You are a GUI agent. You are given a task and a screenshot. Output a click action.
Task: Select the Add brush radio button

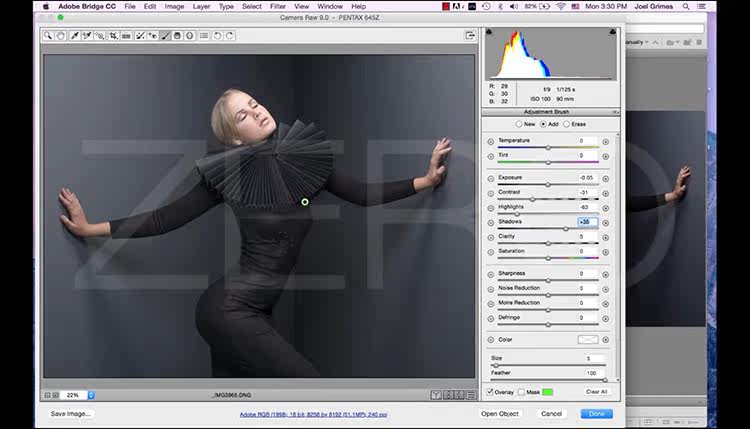coord(543,124)
